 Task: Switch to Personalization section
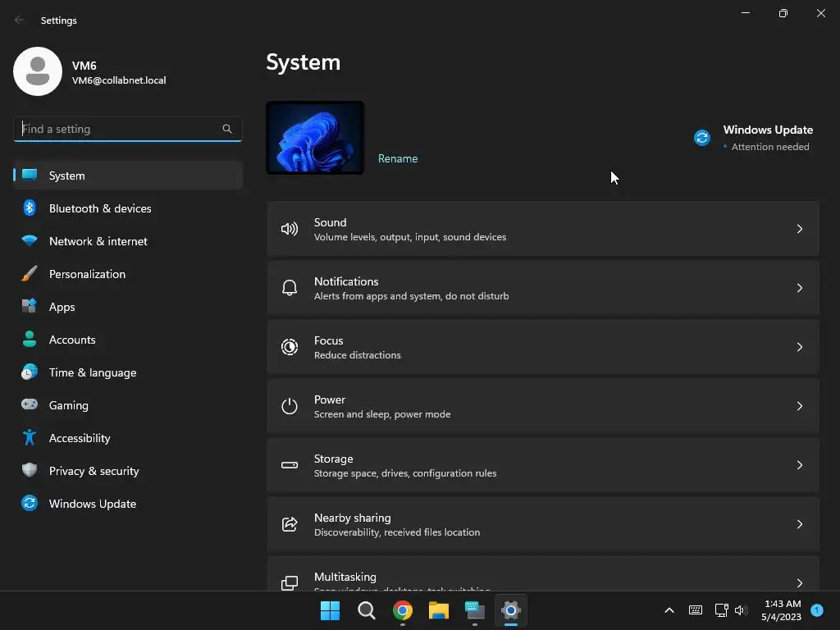tap(128, 273)
